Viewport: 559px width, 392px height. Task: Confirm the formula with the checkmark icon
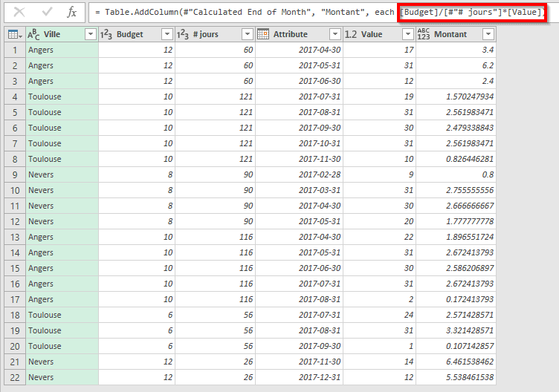(47, 12)
